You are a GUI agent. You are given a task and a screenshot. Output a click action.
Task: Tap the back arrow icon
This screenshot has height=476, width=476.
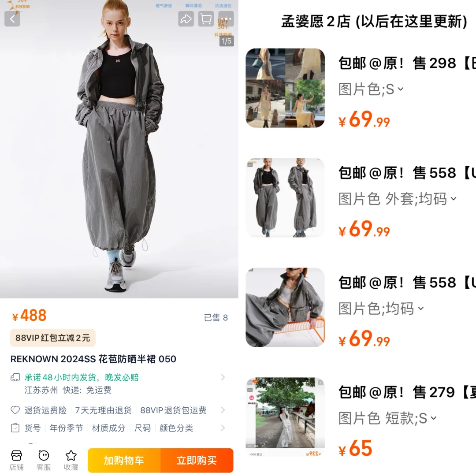click(12, 19)
